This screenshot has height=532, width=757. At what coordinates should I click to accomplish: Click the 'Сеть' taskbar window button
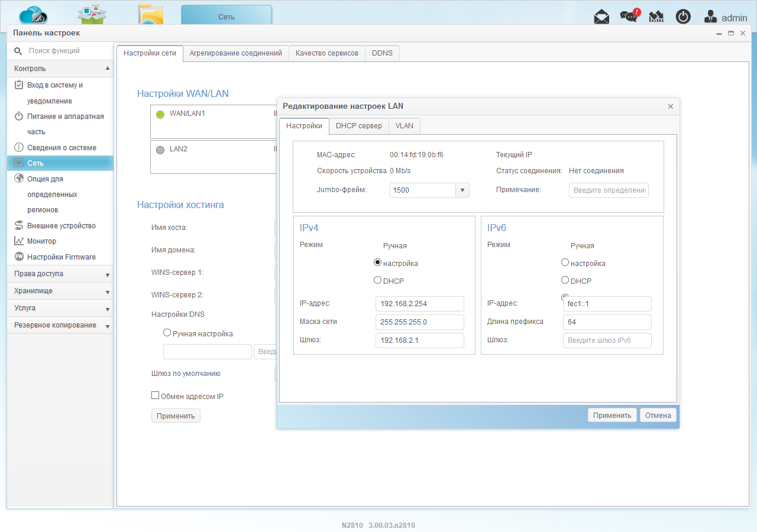pos(227,15)
